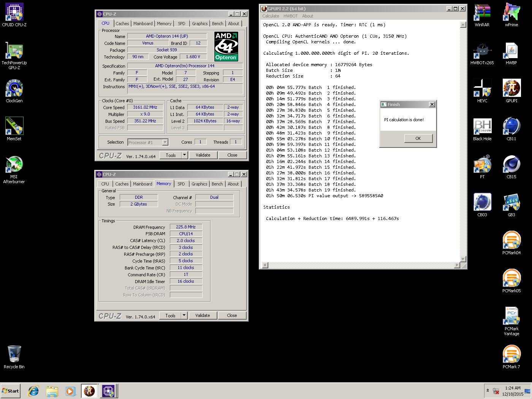Show hidden system tray icons

488,390
